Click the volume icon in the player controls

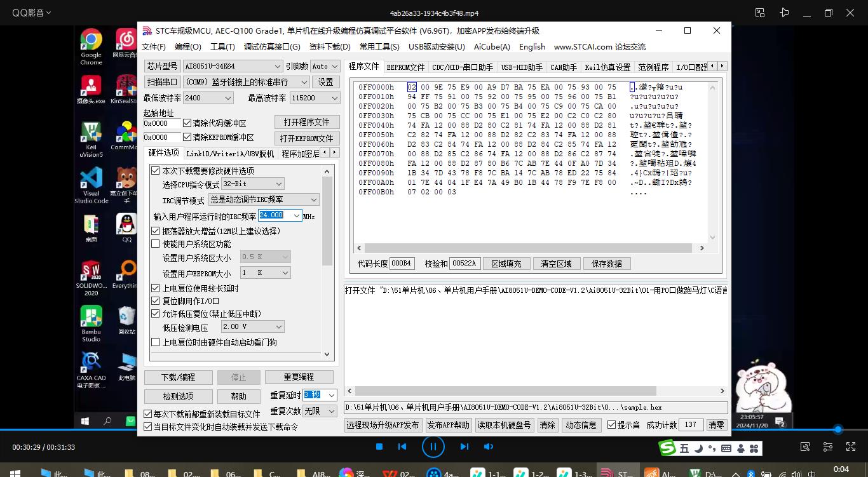[489, 447]
